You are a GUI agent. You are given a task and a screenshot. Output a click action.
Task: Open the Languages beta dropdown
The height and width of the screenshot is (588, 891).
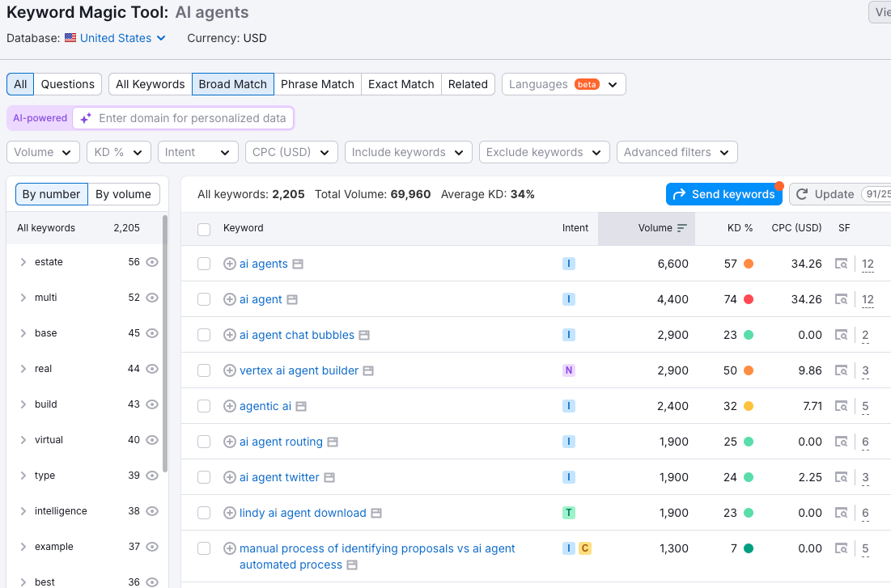click(x=562, y=83)
